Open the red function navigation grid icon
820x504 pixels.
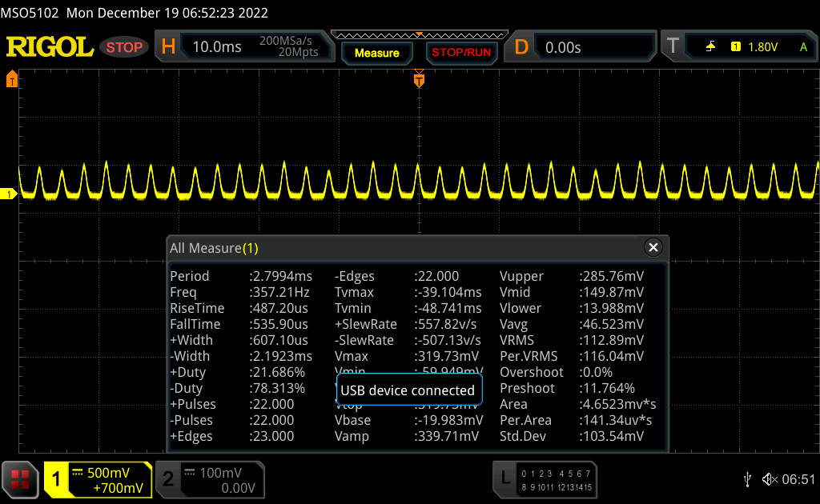(x=20, y=479)
